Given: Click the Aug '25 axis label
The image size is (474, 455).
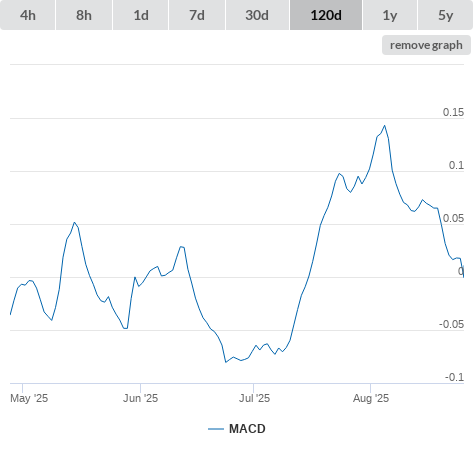Looking at the screenshot, I should pyautogui.click(x=371, y=398).
